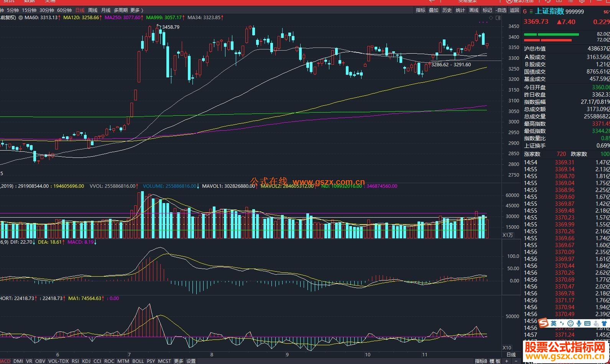Switch to 15分钟 period

pos(29,10)
